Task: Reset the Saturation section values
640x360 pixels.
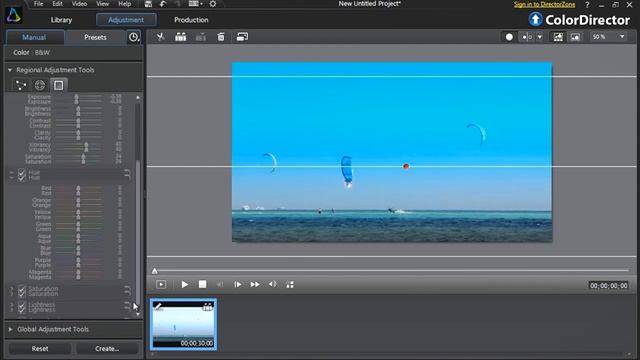Action: (x=127, y=291)
